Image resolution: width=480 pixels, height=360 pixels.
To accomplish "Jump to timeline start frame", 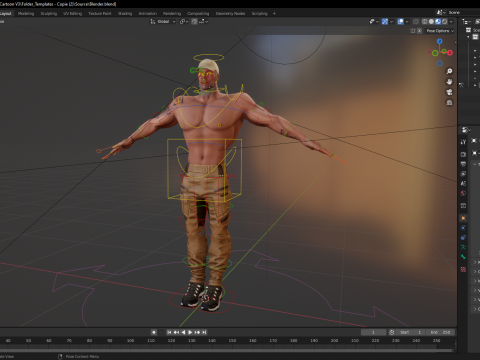I will (x=169, y=332).
